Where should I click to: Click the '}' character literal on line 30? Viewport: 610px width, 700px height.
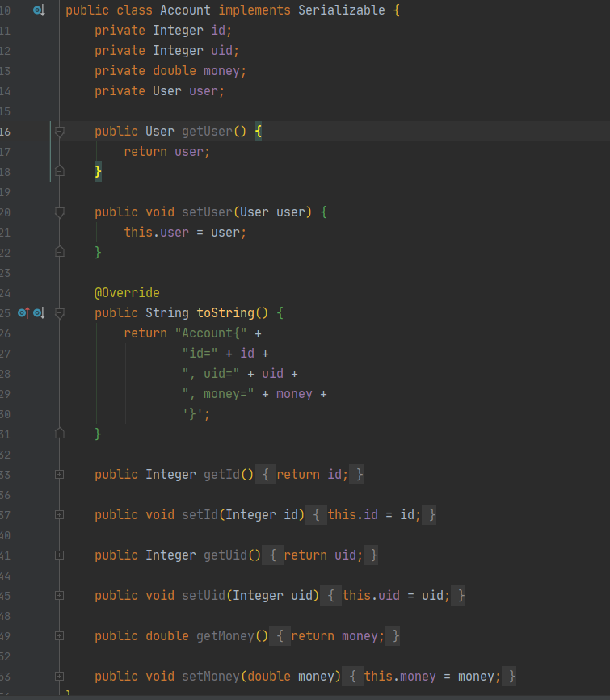pos(192,414)
